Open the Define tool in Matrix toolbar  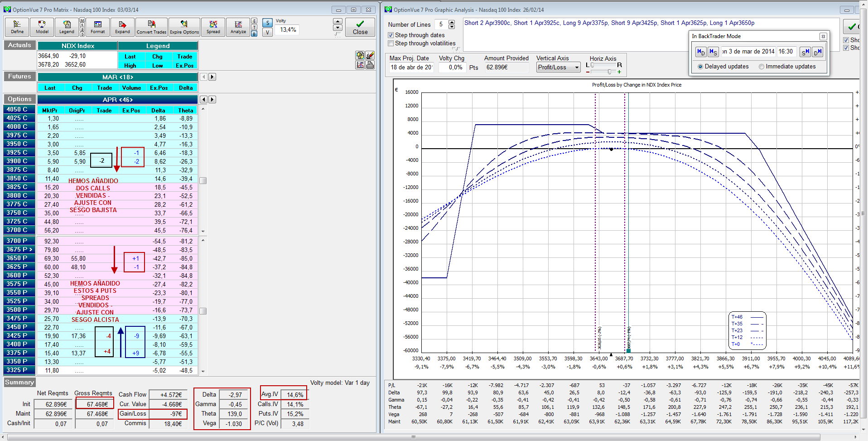click(17, 27)
